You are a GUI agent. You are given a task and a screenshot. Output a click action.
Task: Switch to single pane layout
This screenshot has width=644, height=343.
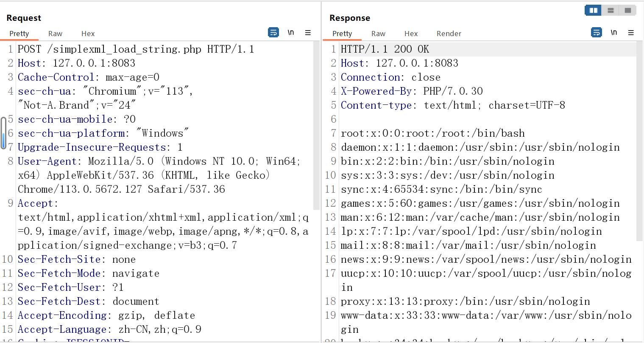pos(628,10)
